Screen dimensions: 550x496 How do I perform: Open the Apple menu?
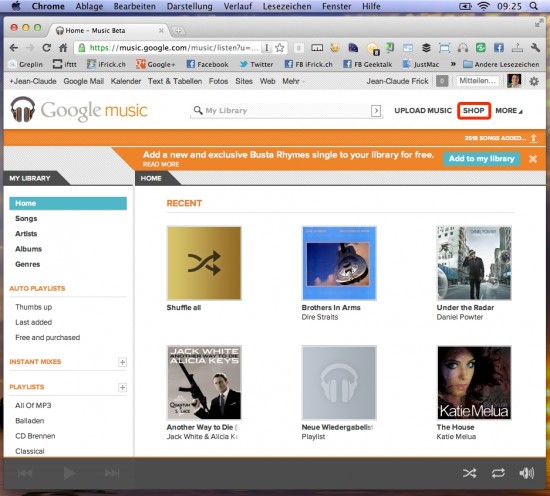point(16,6)
